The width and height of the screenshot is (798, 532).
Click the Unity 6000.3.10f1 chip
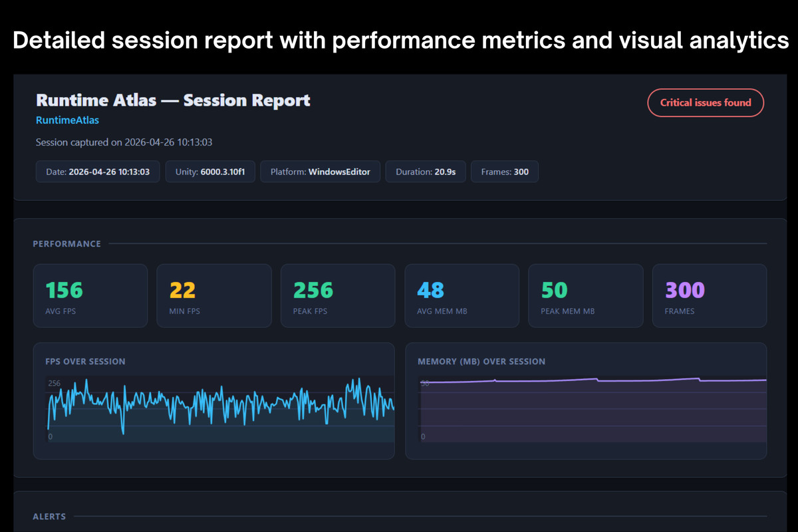pos(210,172)
